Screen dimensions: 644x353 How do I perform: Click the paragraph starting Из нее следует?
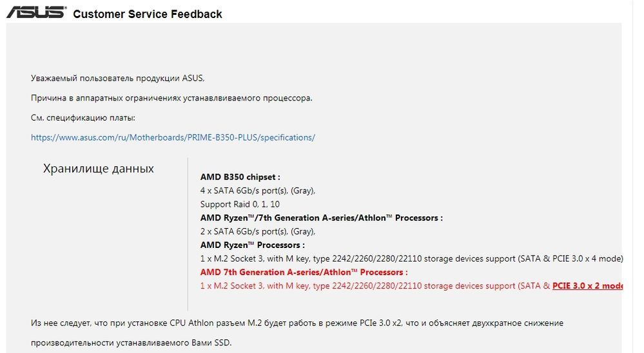297,323
